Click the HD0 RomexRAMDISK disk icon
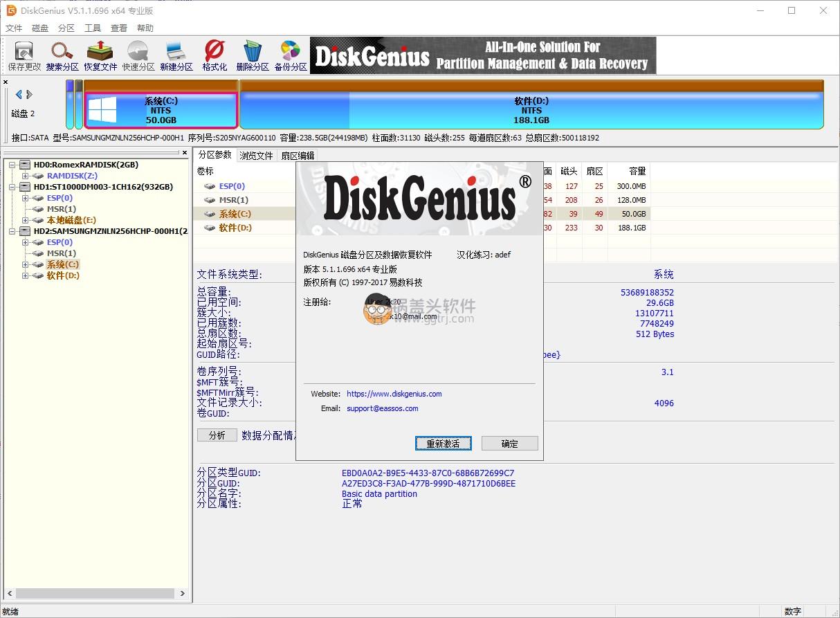This screenshot has width=840, height=618. coord(25,165)
